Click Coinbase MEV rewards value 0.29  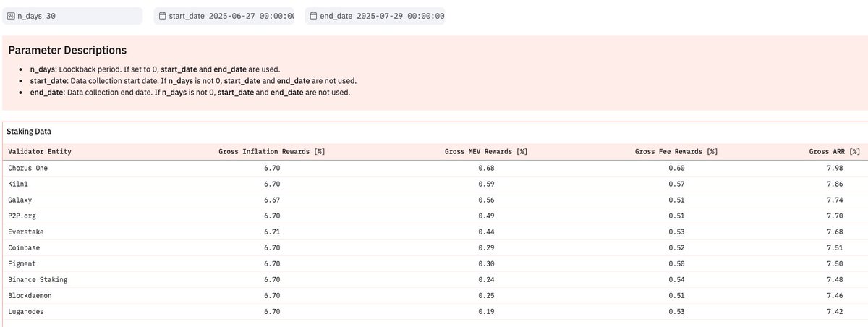[x=486, y=247]
